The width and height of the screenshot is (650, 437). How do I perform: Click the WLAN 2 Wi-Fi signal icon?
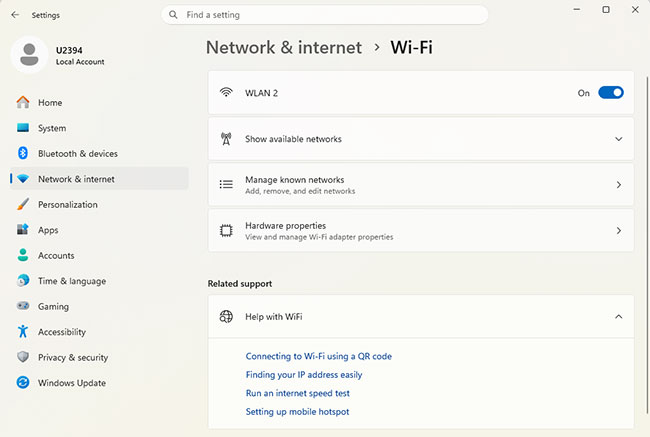pyautogui.click(x=226, y=92)
